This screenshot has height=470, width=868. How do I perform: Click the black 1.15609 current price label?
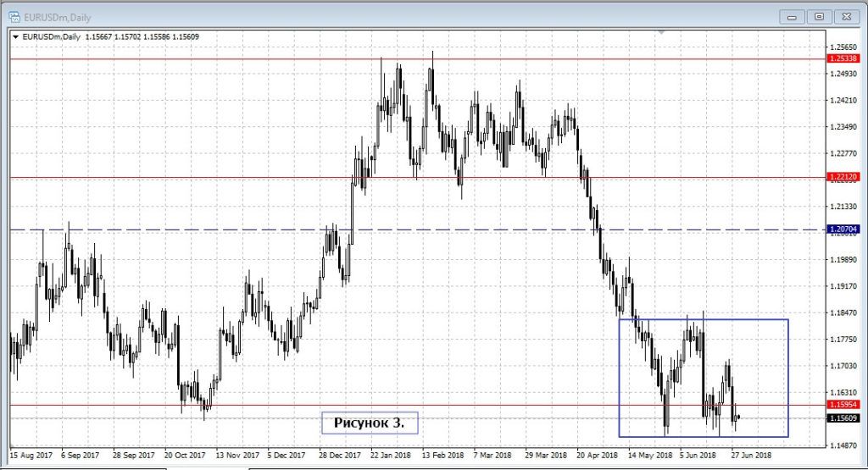pos(843,418)
